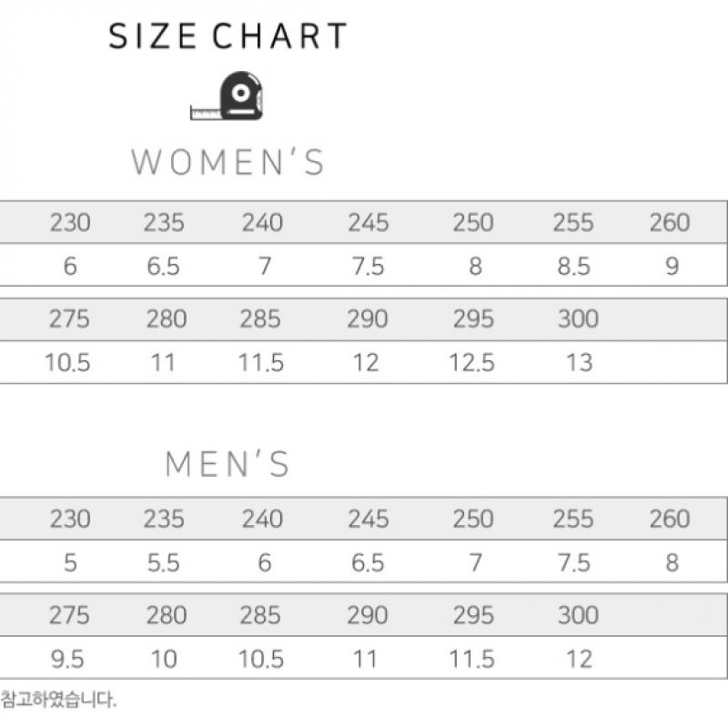728x728 pixels.
Task: Select 300 in the women's table
Action: click(579, 318)
